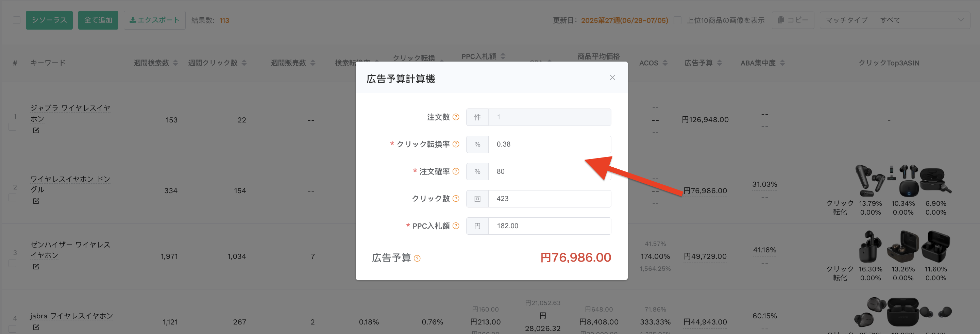Screen dimensions: 980x334
Task: Check the row 4 checkbox
Action: [13, 329]
